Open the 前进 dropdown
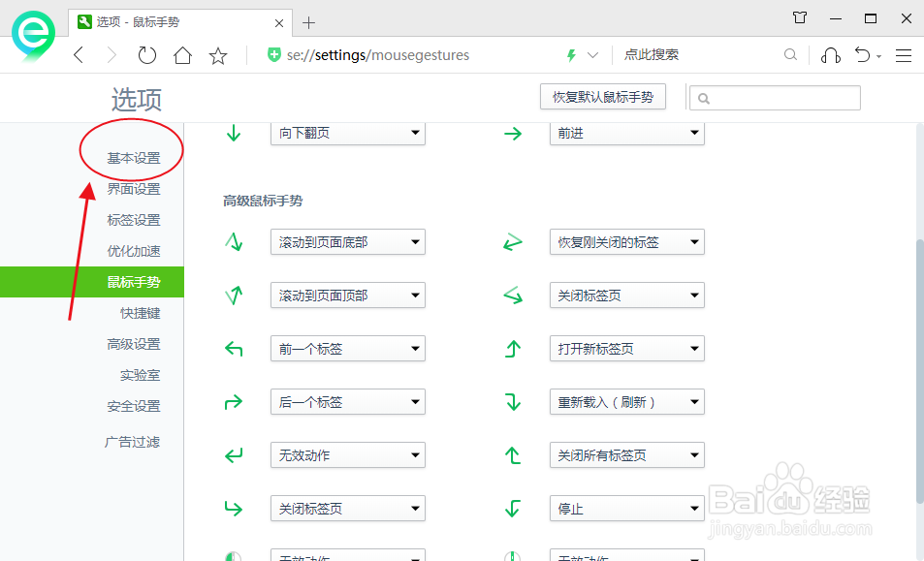924x561 pixels. (627, 134)
